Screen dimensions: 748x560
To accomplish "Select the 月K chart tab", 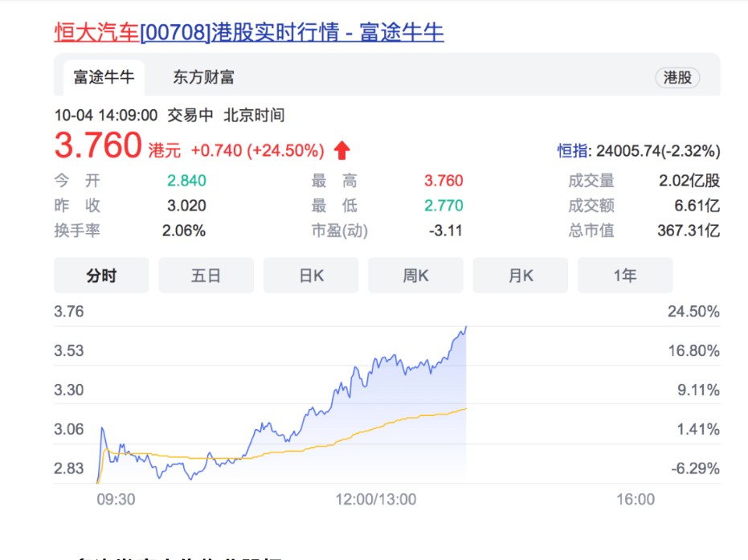I will click(x=521, y=276).
